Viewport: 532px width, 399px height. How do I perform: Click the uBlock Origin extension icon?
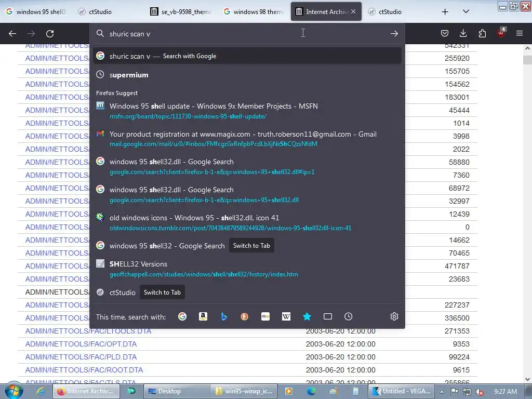click(501, 33)
